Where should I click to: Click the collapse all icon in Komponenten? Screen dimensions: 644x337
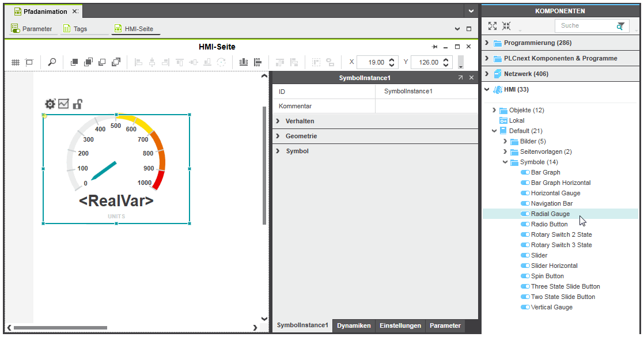pos(506,26)
